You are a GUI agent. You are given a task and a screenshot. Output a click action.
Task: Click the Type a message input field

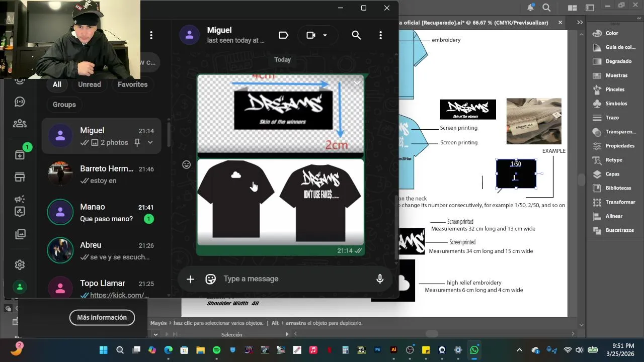[297, 279]
